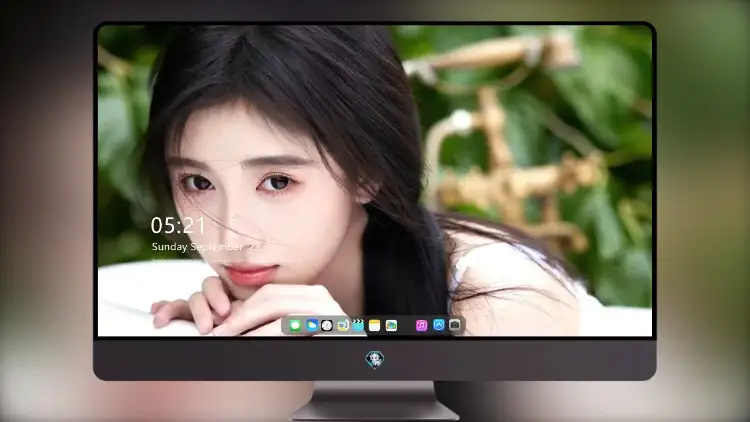Click the mascot logo on monitor bezel
Screen dimensions: 750x422
375,360
